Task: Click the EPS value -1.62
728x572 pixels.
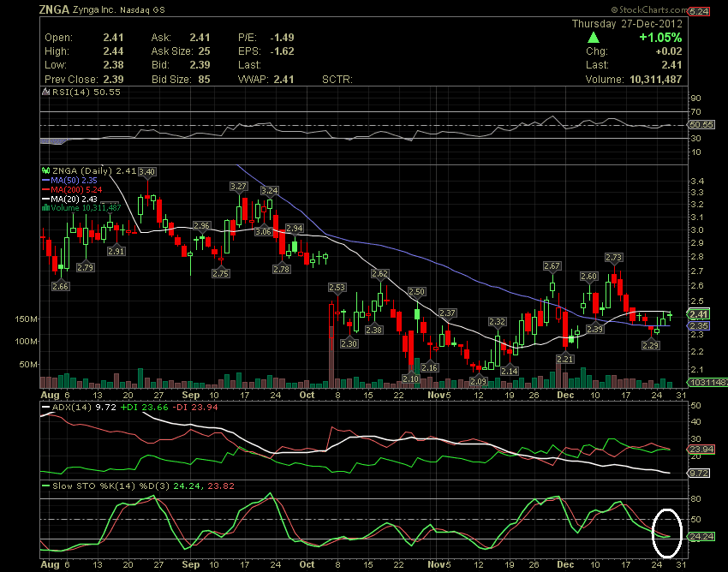Action: (283, 51)
